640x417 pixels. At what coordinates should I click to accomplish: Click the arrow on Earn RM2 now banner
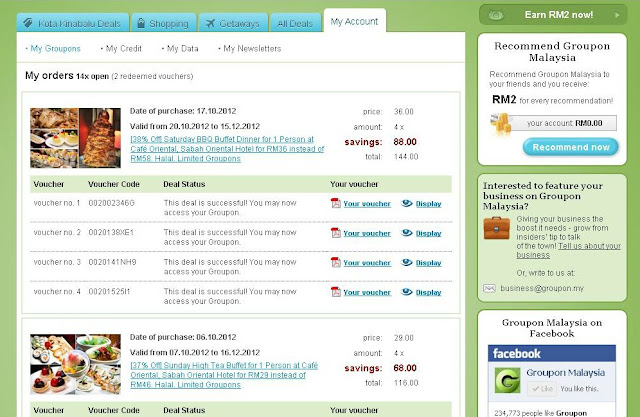(x=617, y=15)
